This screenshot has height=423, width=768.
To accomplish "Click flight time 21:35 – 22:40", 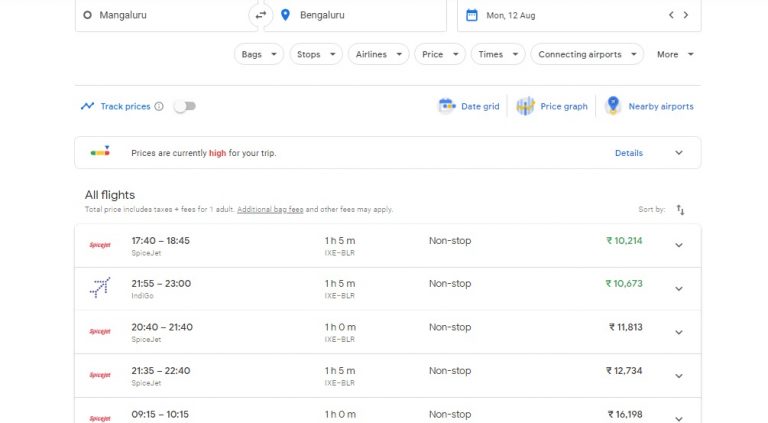I will tap(161, 371).
